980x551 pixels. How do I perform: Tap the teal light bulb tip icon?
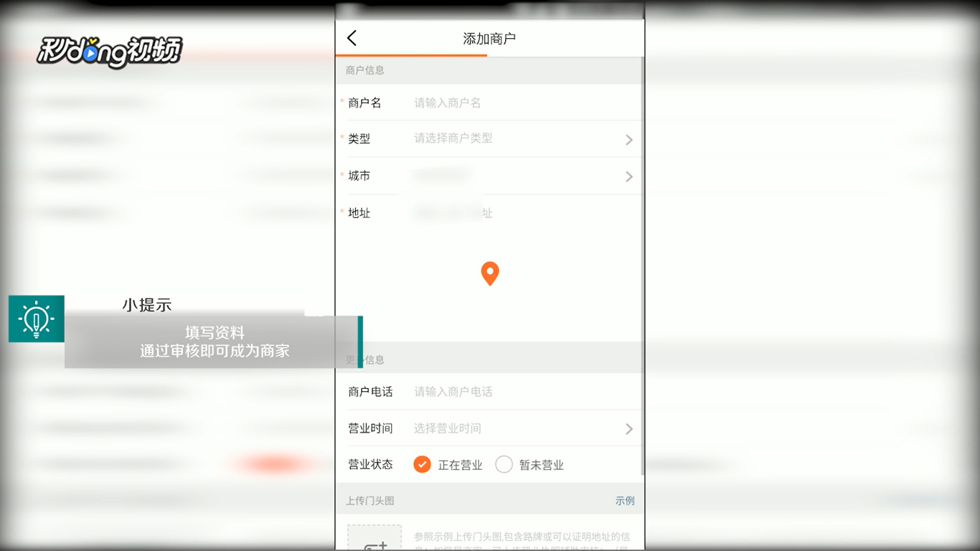(36, 318)
